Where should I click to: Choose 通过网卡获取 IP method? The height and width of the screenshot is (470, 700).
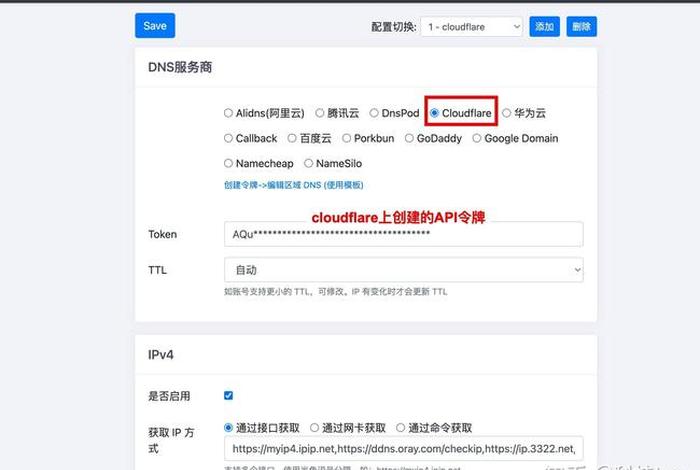pos(314,428)
